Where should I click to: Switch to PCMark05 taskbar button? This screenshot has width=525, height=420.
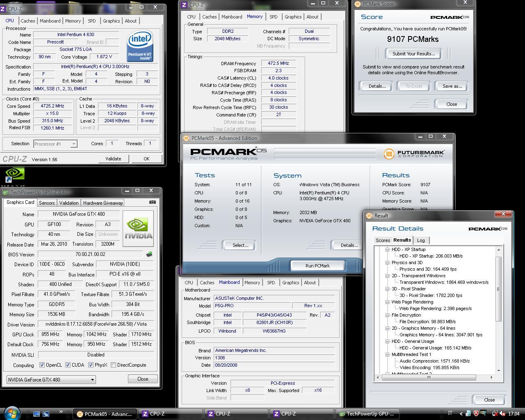105,414
